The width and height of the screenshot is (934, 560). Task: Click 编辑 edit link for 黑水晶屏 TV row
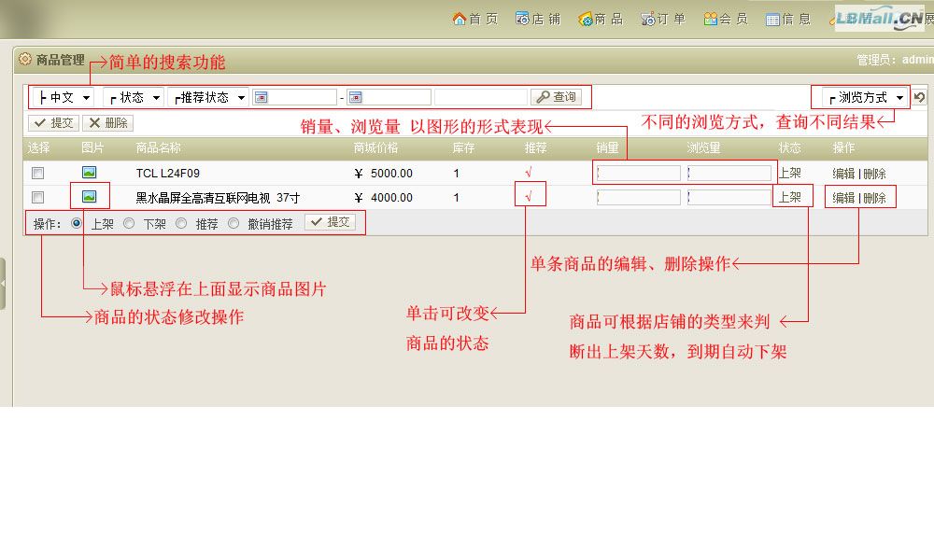click(x=843, y=198)
